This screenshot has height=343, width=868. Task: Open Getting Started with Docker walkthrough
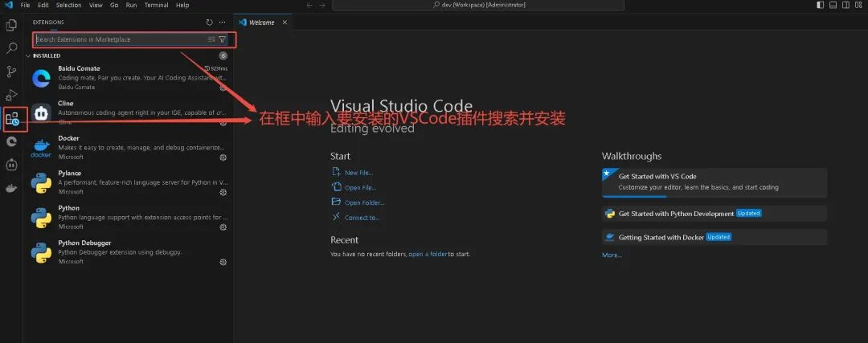714,237
